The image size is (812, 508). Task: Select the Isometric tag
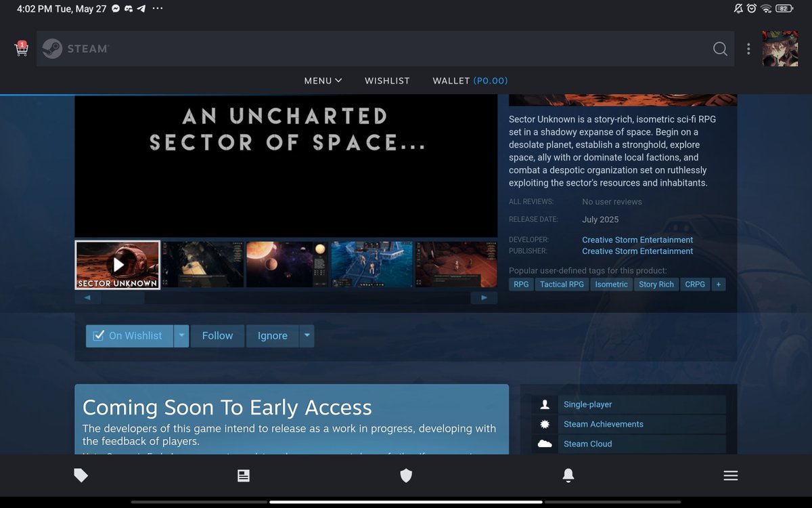tap(612, 284)
